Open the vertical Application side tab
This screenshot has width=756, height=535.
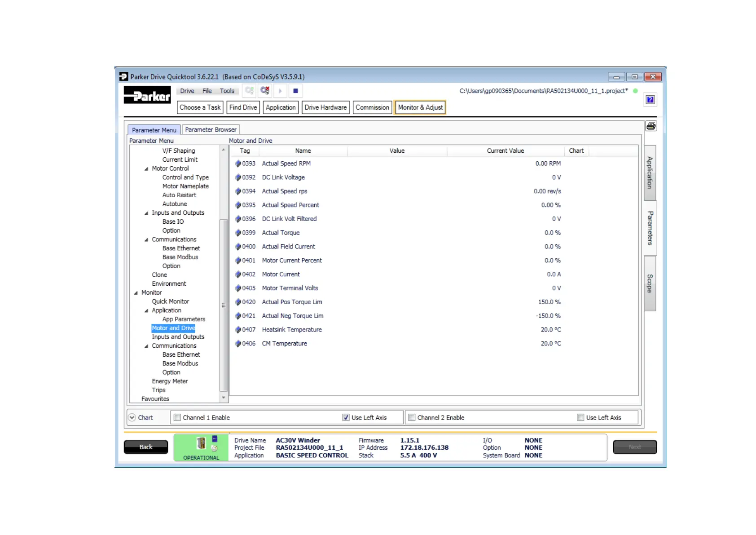point(650,172)
